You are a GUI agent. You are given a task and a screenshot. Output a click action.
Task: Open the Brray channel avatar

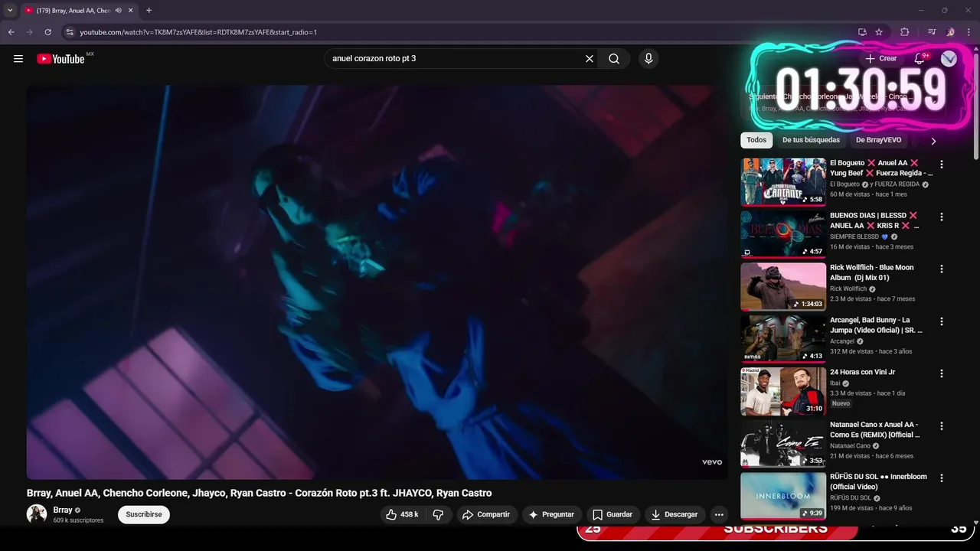coord(37,514)
